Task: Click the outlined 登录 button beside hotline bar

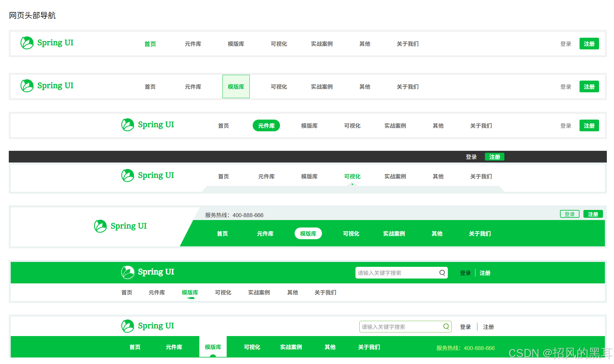Action: coord(570,214)
